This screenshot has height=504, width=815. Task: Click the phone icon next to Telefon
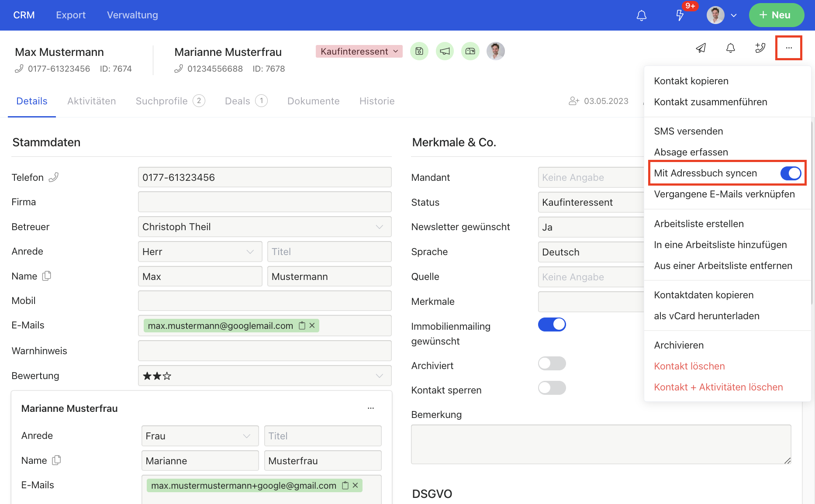[x=54, y=177]
